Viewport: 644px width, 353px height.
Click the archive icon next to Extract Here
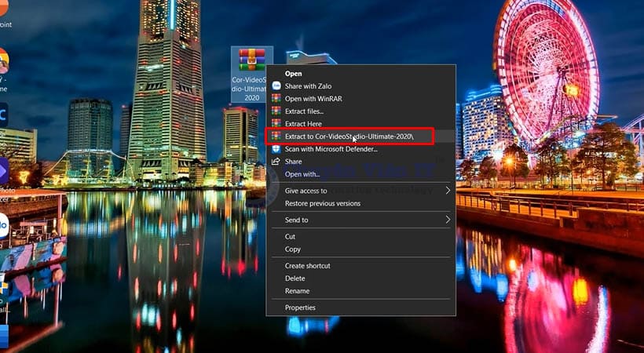click(x=276, y=124)
